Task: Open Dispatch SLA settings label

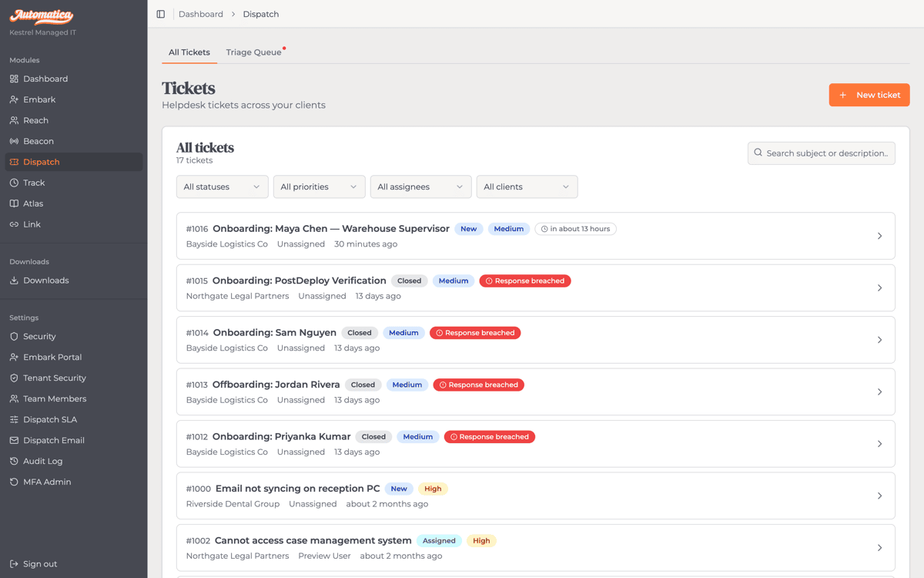Action: coord(50,420)
